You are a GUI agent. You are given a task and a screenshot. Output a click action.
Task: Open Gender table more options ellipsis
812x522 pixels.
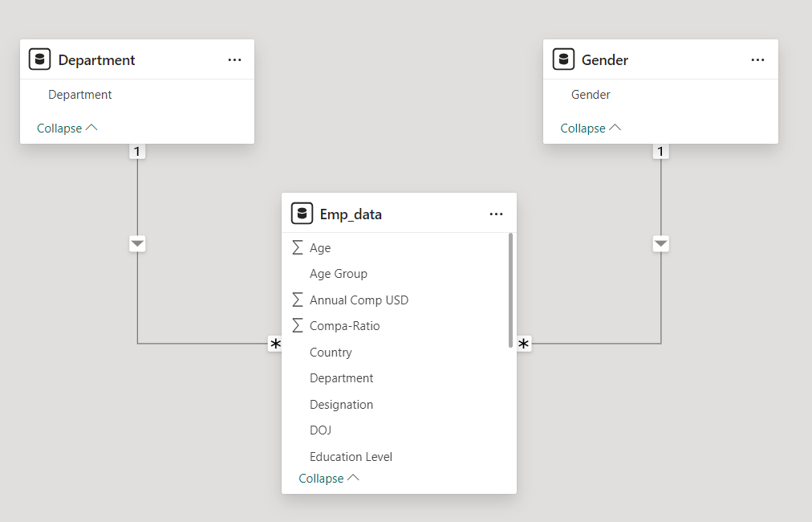(x=757, y=60)
